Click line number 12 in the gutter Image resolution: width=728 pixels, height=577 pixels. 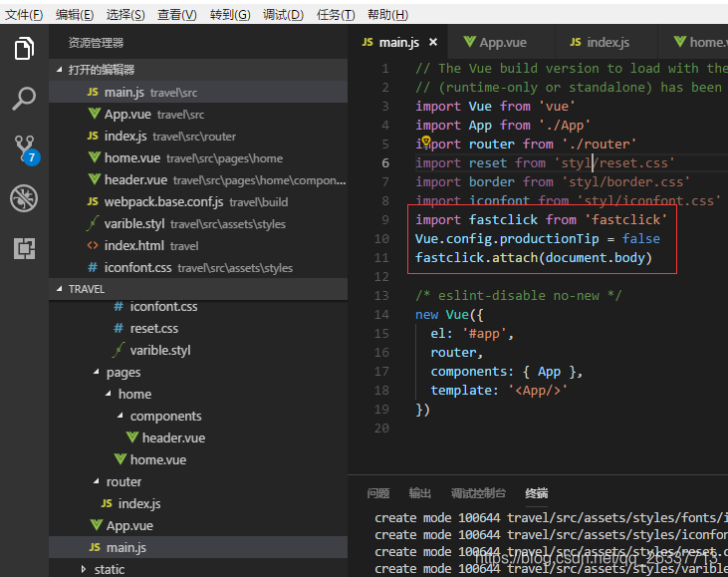381,276
